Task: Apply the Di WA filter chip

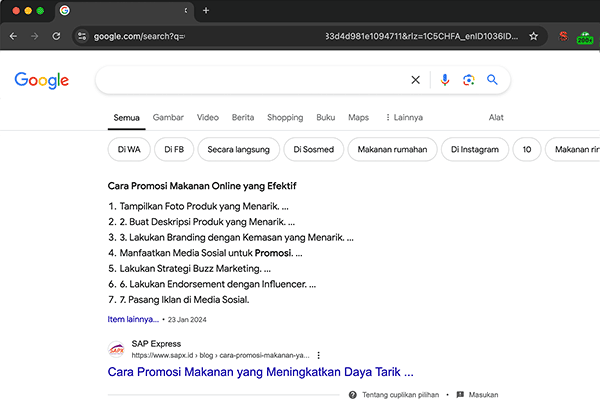Action: click(x=129, y=150)
